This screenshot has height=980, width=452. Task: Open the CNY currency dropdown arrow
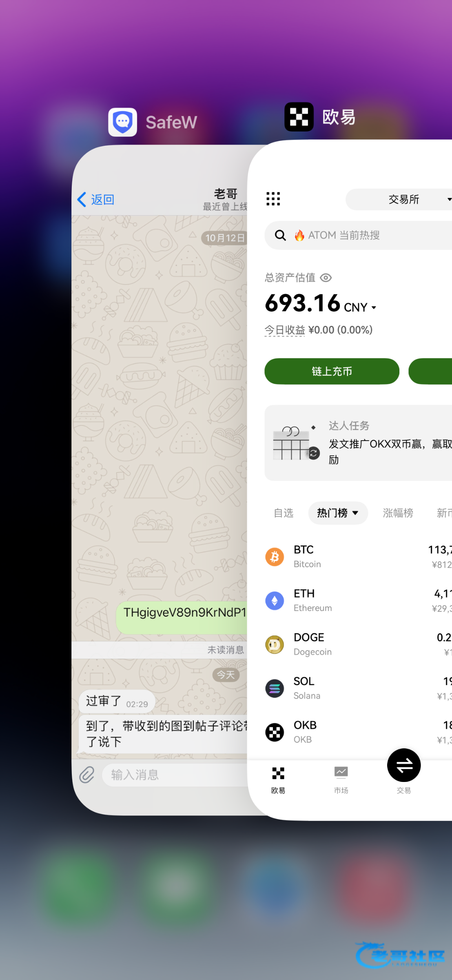point(374,307)
